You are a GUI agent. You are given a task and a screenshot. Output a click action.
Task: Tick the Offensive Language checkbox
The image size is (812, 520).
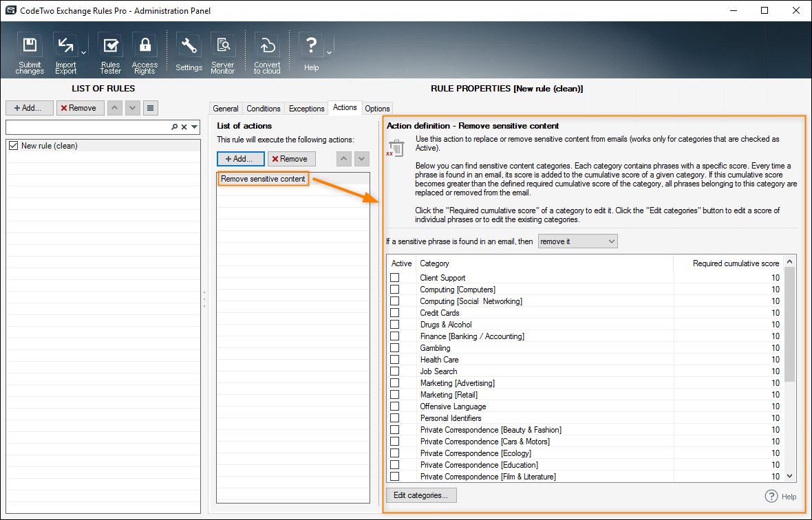coord(394,407)
